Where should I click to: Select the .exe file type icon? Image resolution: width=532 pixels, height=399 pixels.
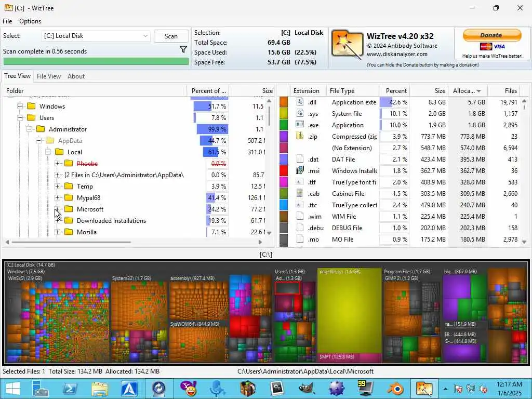[300, 125]
